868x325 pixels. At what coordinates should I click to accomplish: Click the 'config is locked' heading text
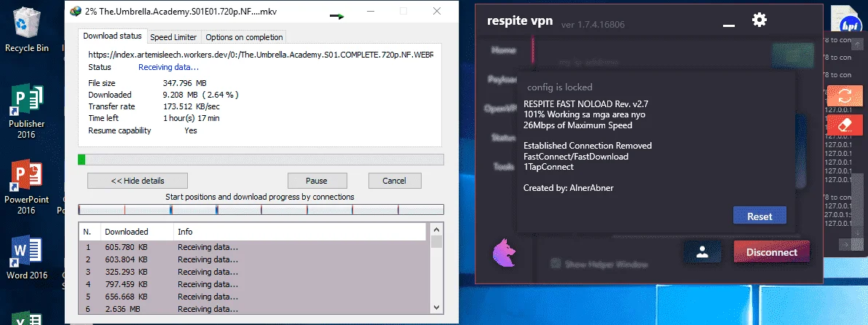(x=560, y=87)
